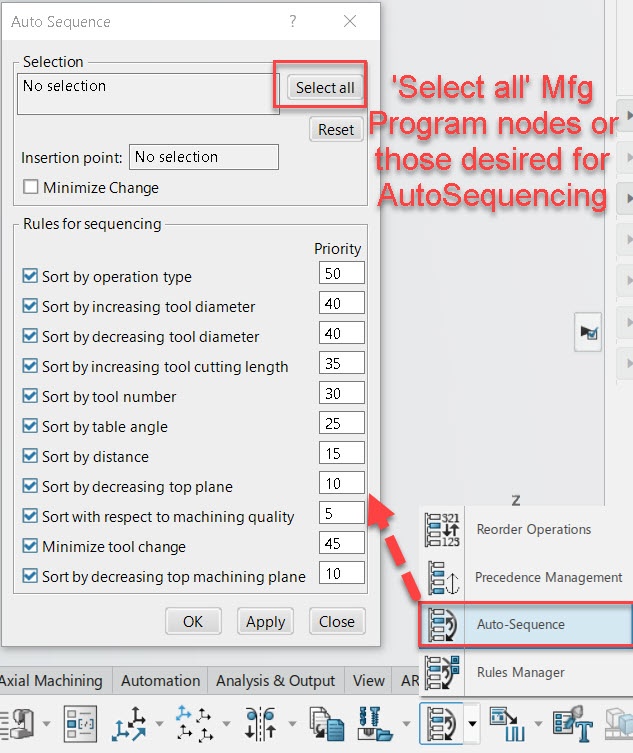Click the Auto-Sequence toolbar icon

point(442,723)
